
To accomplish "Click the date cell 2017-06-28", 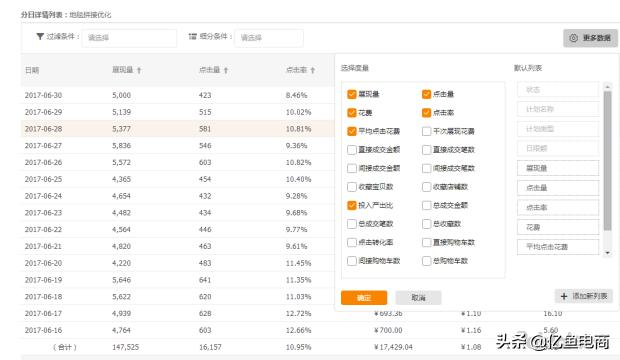I will (x=43, y=129).
